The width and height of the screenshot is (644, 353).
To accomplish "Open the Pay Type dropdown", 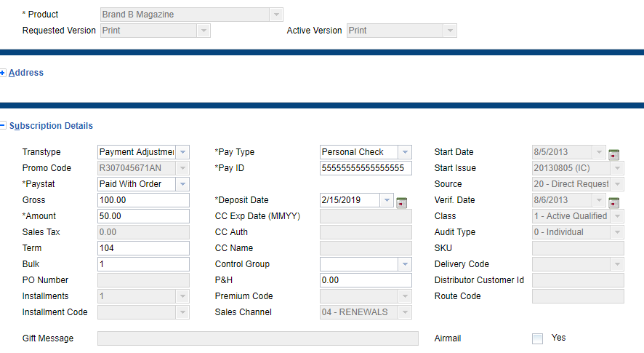I will pos(404,152).
